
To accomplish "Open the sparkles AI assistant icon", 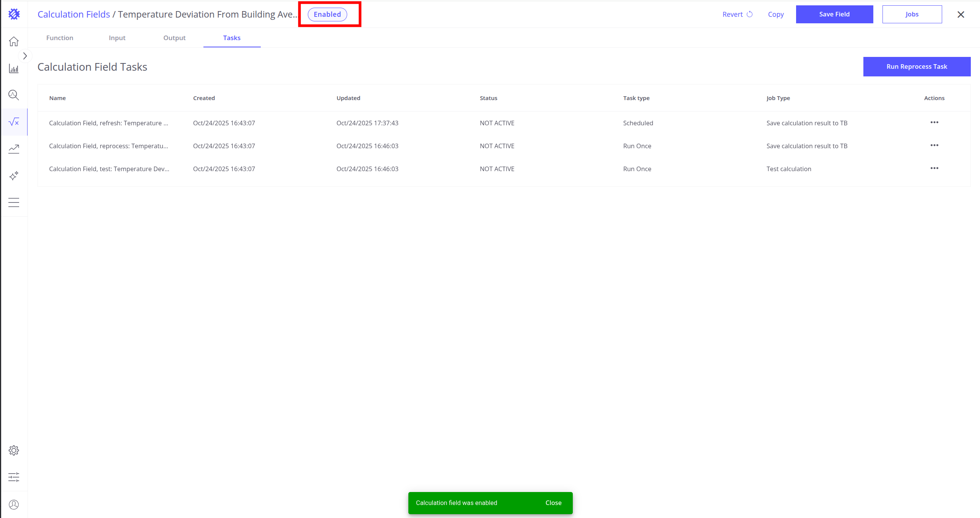I will click(14, 176).
